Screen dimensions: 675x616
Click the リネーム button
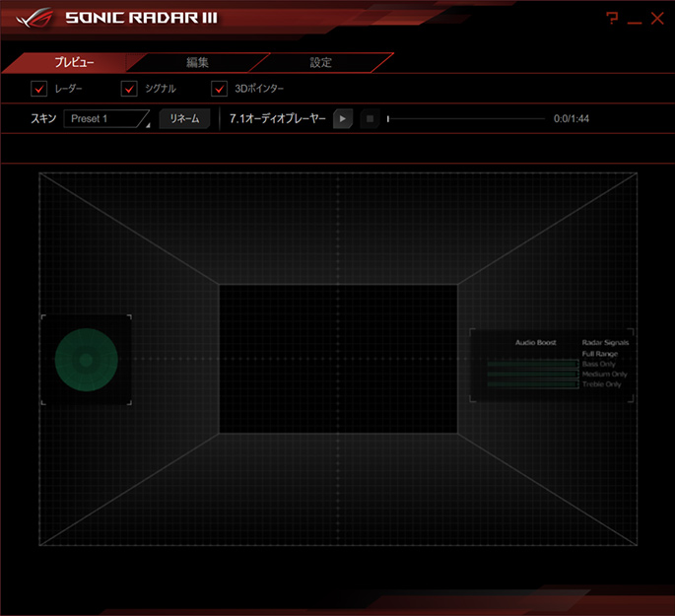[184, 119]
